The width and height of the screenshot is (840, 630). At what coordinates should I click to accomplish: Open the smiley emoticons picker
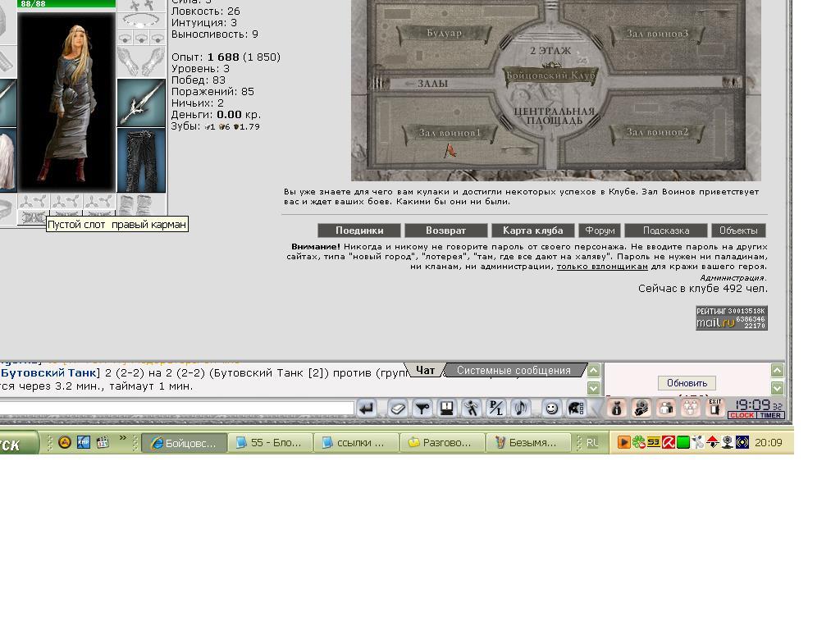tap(551, 409)
